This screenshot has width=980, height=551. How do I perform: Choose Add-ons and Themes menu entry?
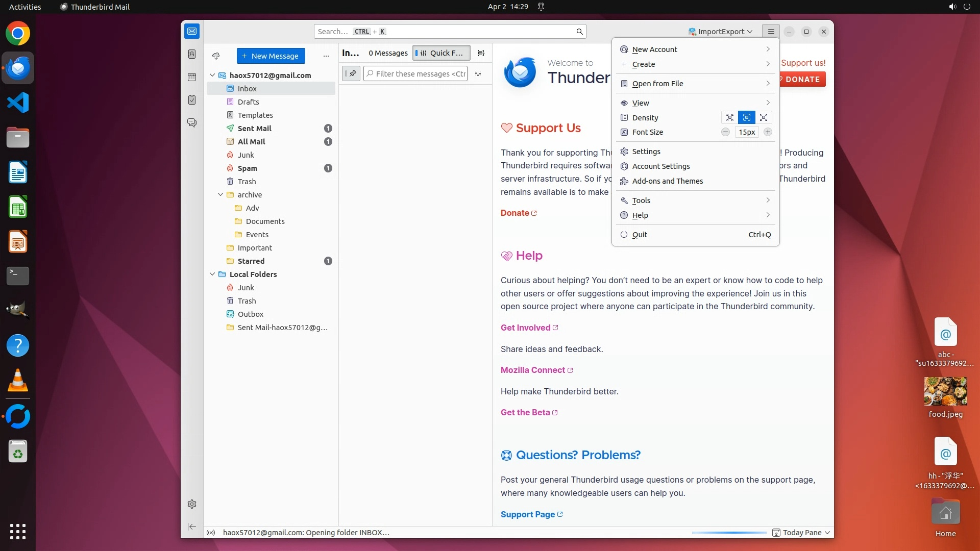pos(667,181)
